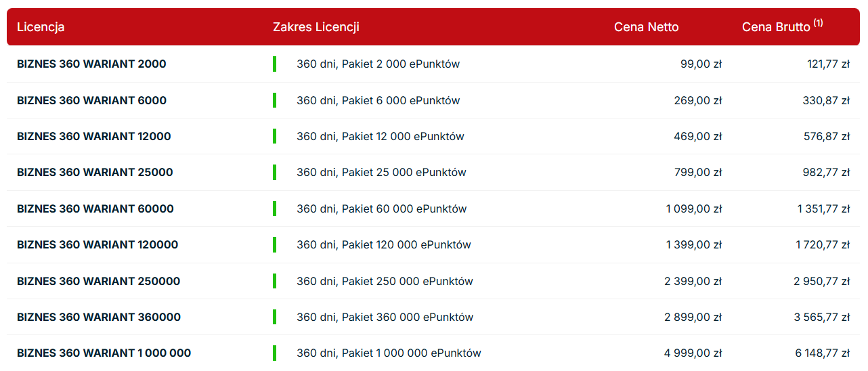Viewport: 868px width, 371px height.
Task: Click green marker beside 2 000 ePunktów package
Action: pyautogui.click(x=274, y=64)
